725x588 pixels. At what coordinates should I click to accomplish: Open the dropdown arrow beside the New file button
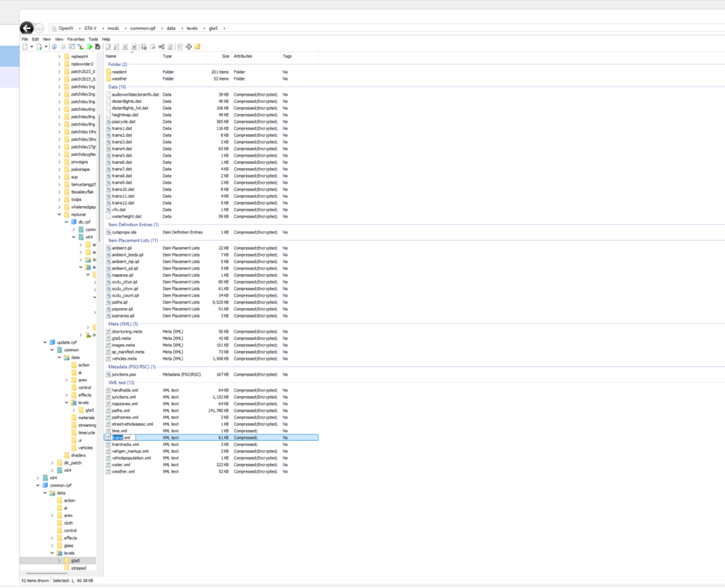(32, 46)
